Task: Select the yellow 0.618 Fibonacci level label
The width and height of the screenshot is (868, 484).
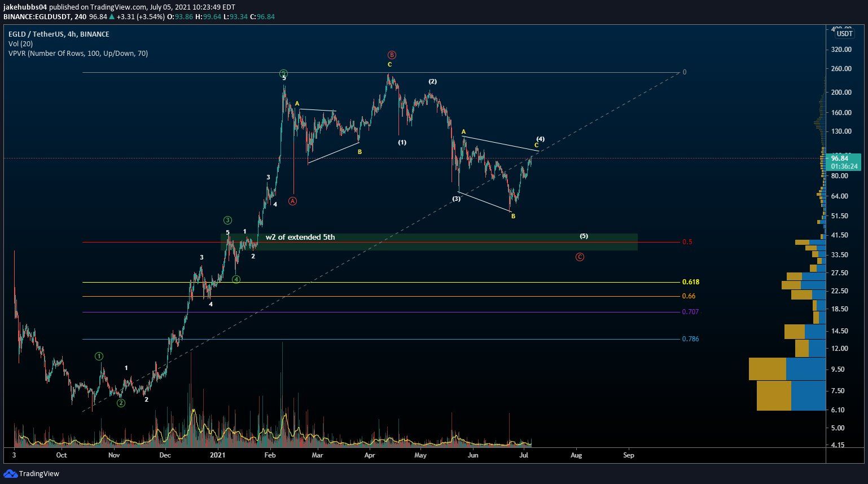Action: (691, 282)
